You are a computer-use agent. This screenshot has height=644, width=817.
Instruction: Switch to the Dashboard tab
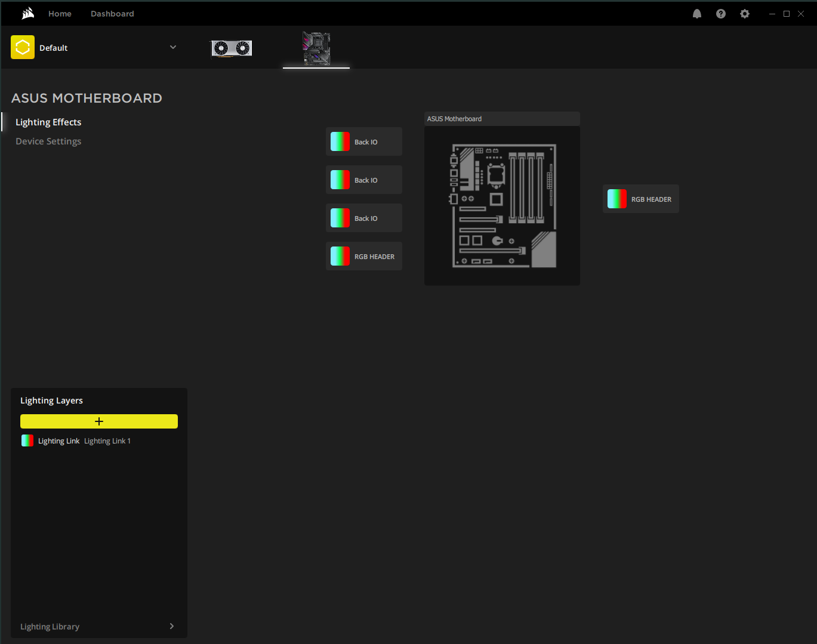pos(112,14)
